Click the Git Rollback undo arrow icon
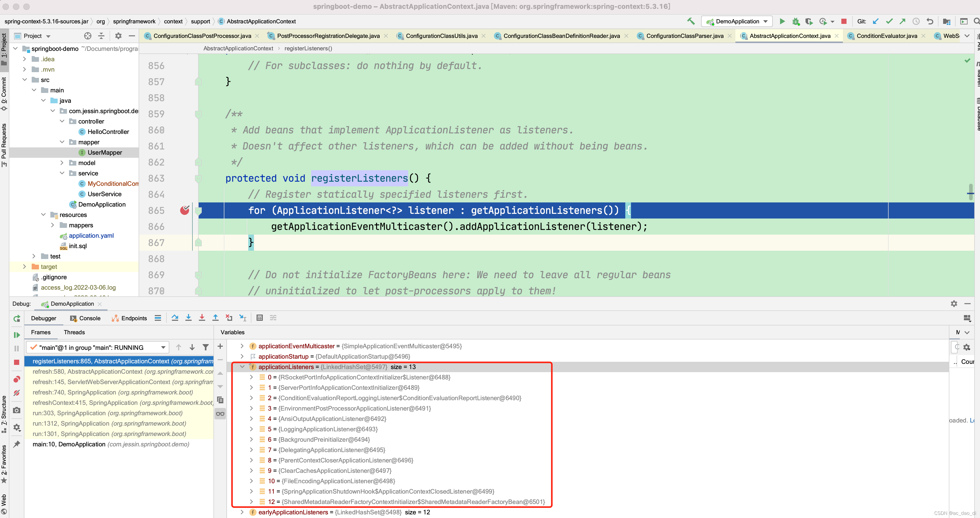This screenshot has width=980, height=518. 930,21
